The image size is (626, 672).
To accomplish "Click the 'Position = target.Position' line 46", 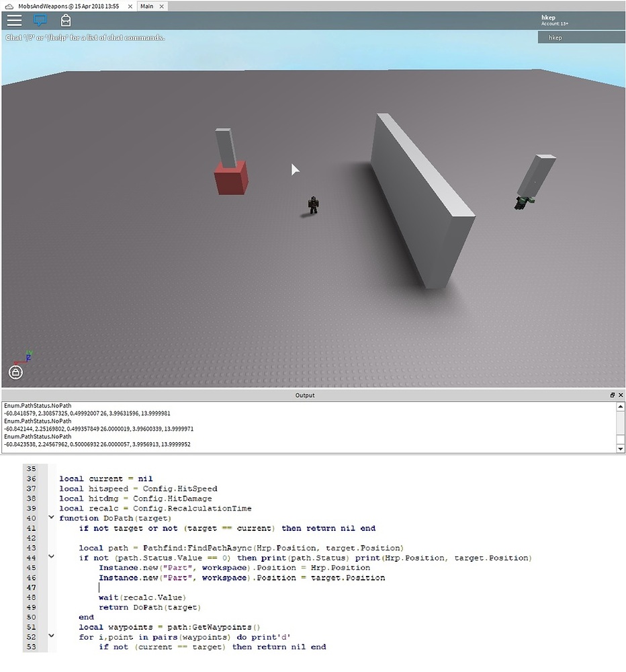I will coord(242,577).
